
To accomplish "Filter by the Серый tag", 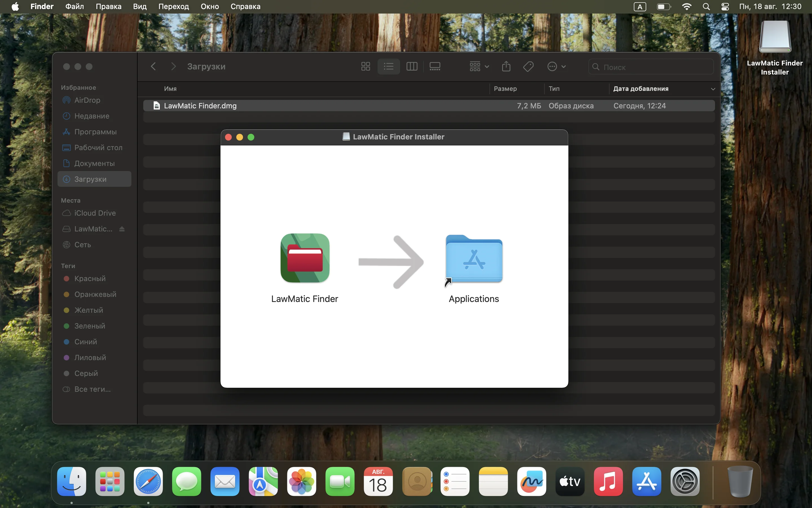I will 94,373.
